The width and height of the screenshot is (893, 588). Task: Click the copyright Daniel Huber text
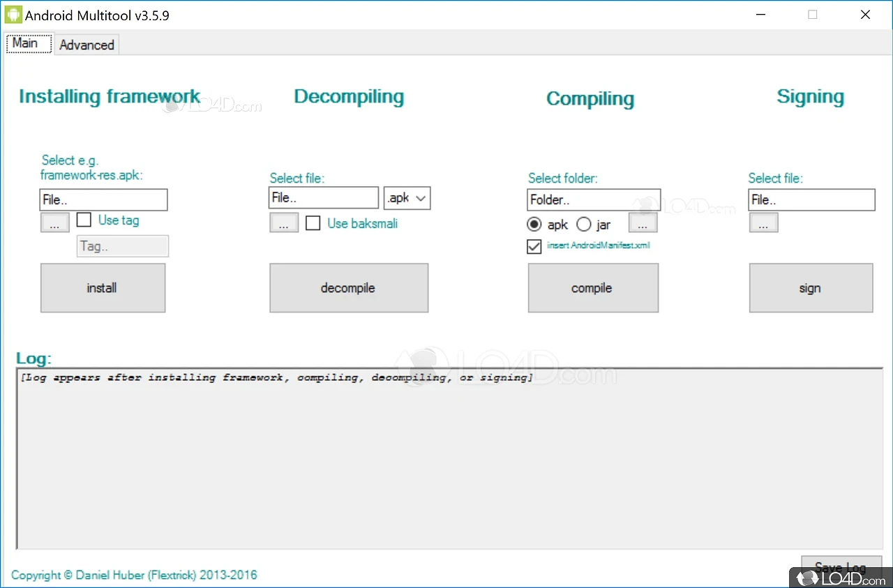click(134, 575)
